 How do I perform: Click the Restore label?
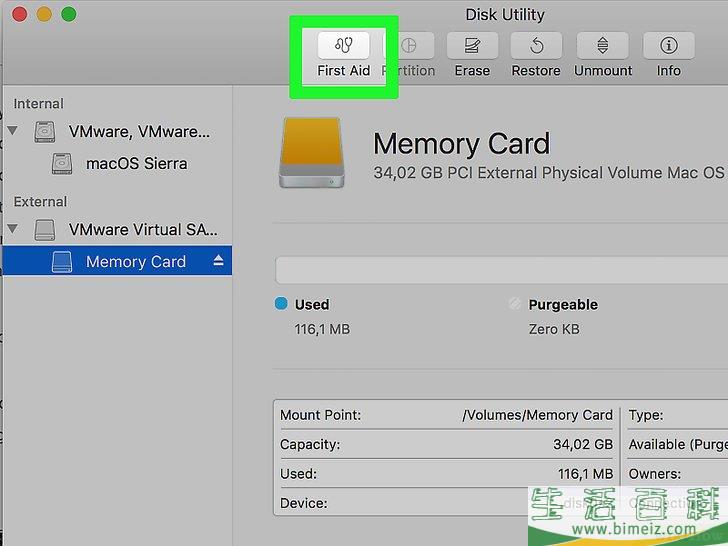coord(536,71)
